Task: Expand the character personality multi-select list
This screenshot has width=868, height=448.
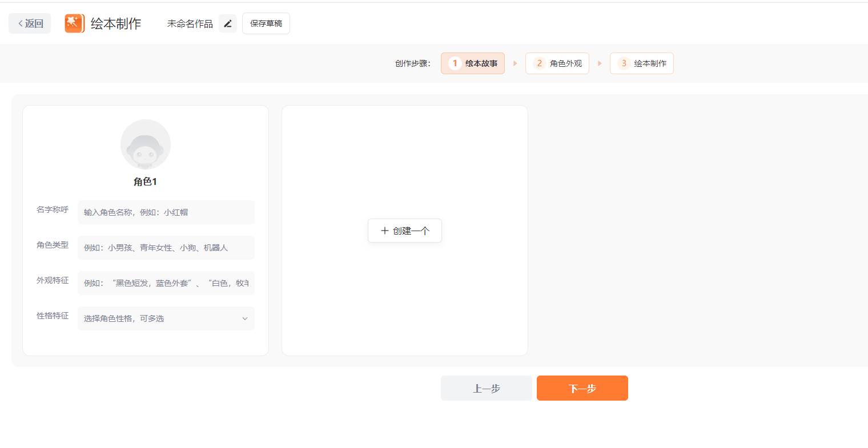Action: tap(166, 318)
